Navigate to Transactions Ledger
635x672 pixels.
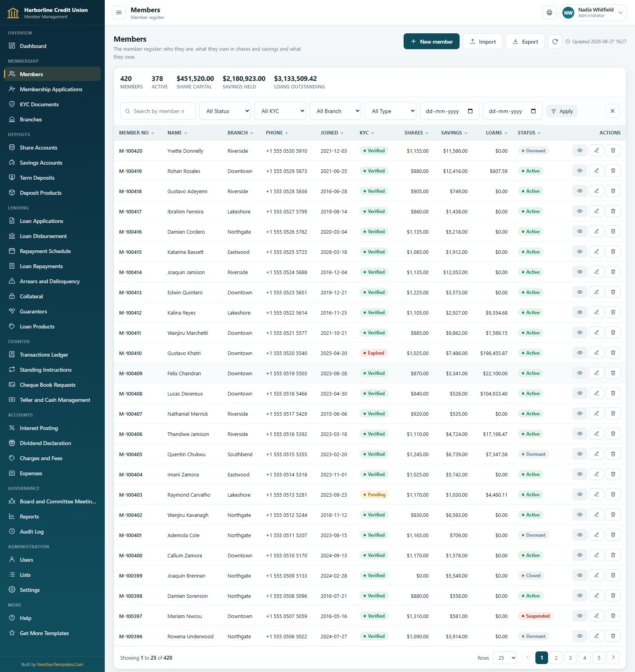point(52,355)
